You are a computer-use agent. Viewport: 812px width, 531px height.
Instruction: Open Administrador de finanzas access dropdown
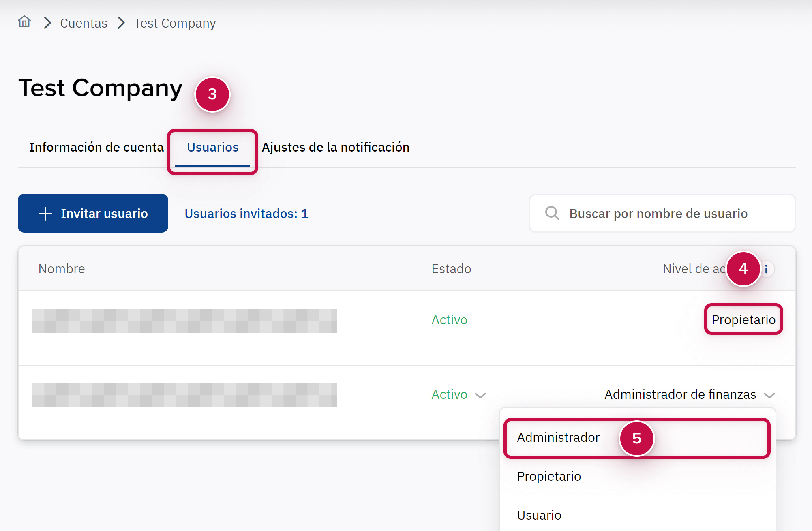pyautogui.click(x=769, y=395)
